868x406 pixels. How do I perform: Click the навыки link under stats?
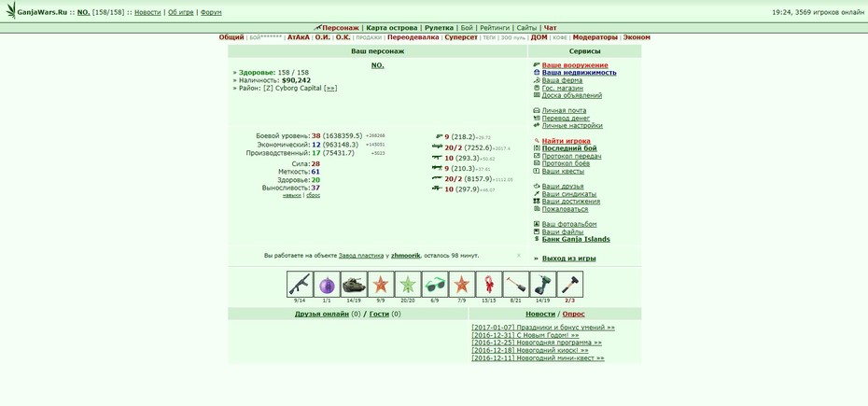pyautogui.click(x=292, y=195)
